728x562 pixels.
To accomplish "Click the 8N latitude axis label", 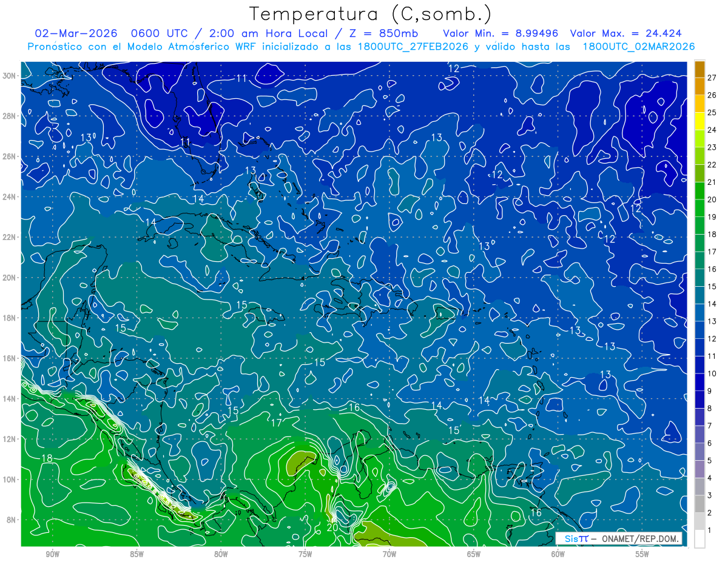I will pos(12,520).
